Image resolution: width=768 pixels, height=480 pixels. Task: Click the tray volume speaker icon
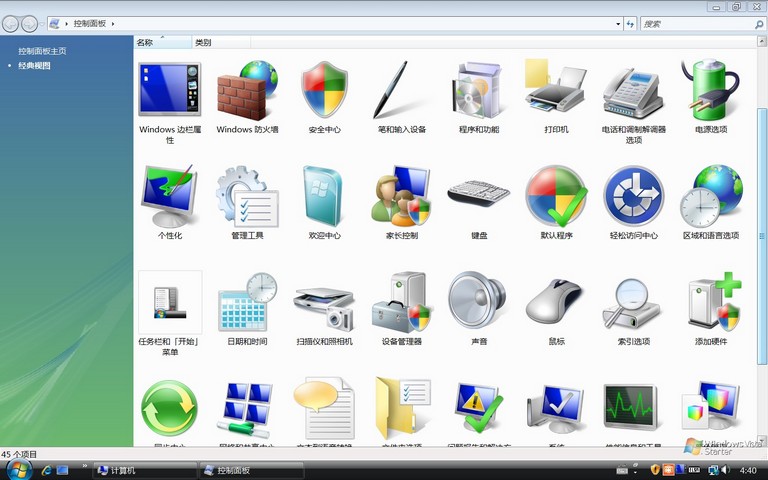point(725,470)
